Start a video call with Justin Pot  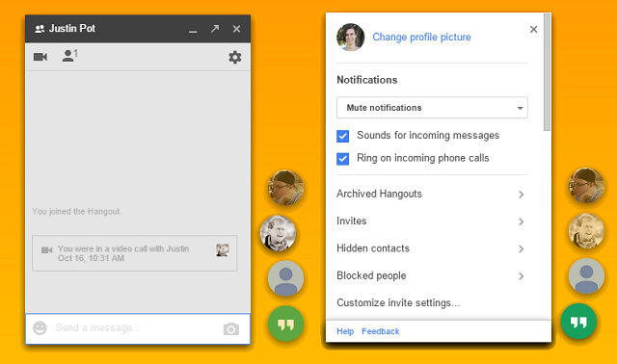coord(40,57)
